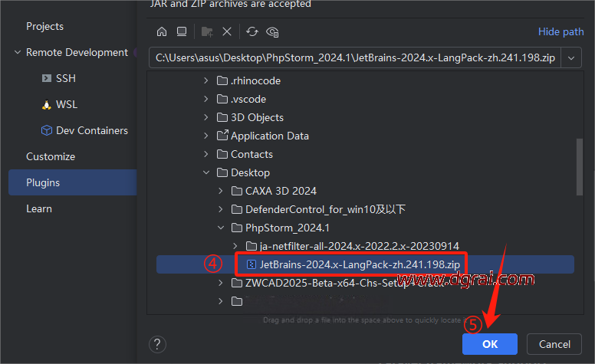Click the New Folder toolbar icon
595x364 pixels.
206,31
